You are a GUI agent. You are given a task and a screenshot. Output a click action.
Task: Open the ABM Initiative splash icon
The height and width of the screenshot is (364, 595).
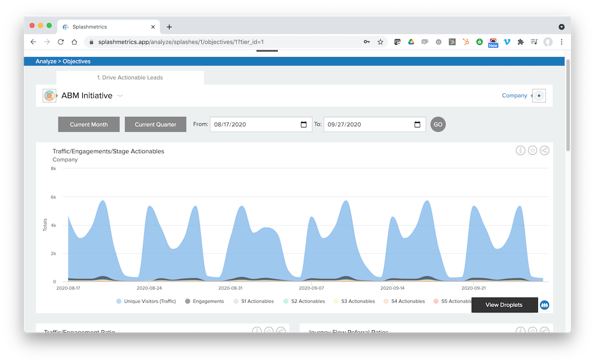tap(49, 96)
